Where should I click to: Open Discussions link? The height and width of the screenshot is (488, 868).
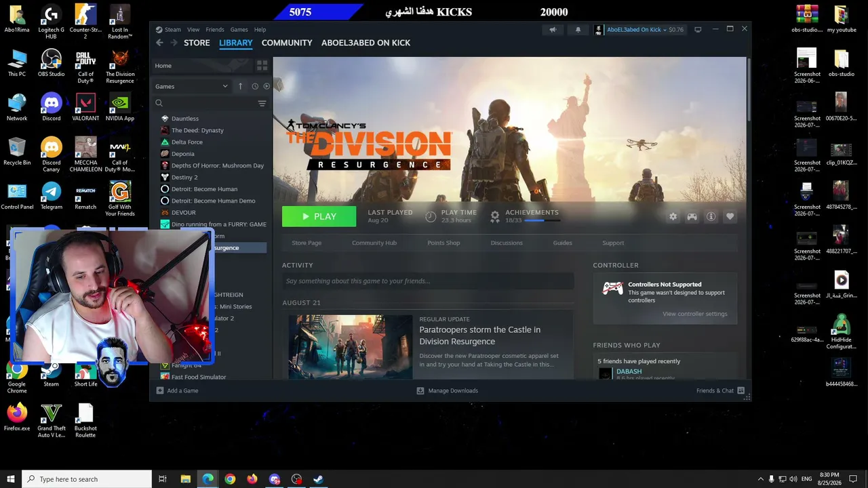coord(507,243)
